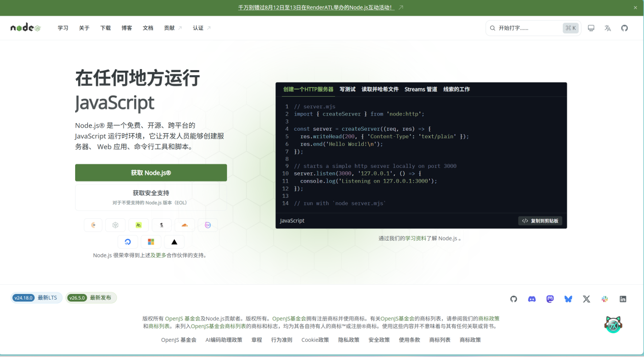The width and height of the screenshot is (644, 357).
Task: Open the 贡献 external link
Action: [173, 28]
